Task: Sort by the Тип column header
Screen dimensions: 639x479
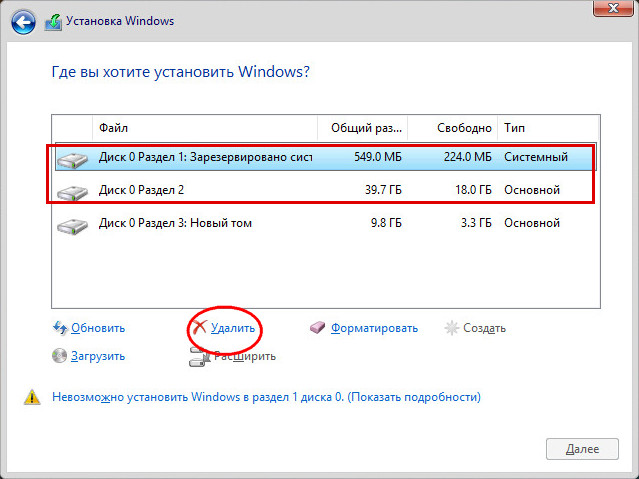Action: click(548, 128)
